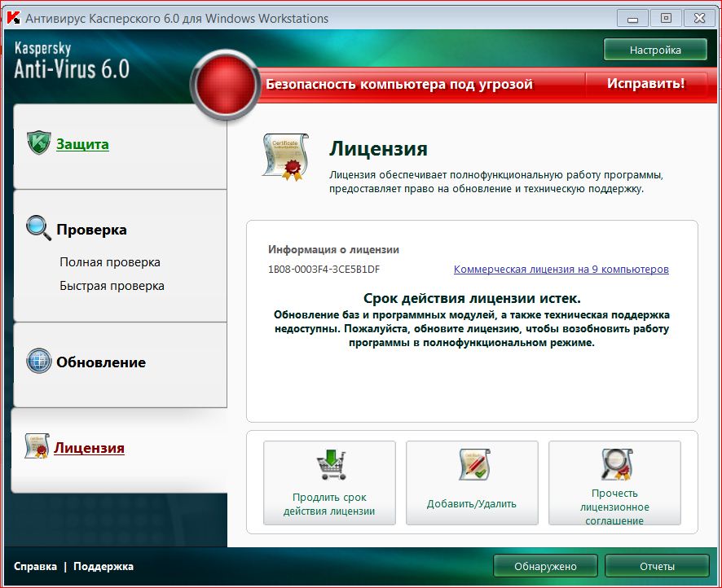Open the Отчеты reports button
This screenshot has width=722, height=588.
[657, 566]
